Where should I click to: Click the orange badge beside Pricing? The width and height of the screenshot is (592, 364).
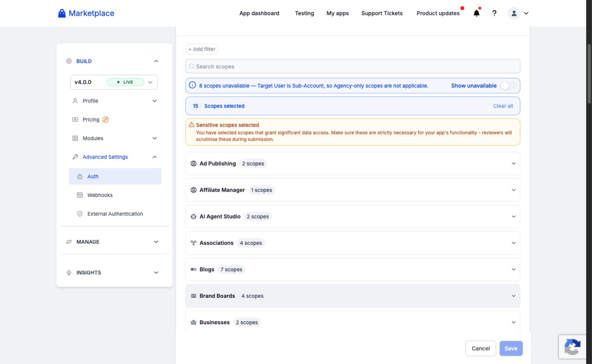point(105,119)
